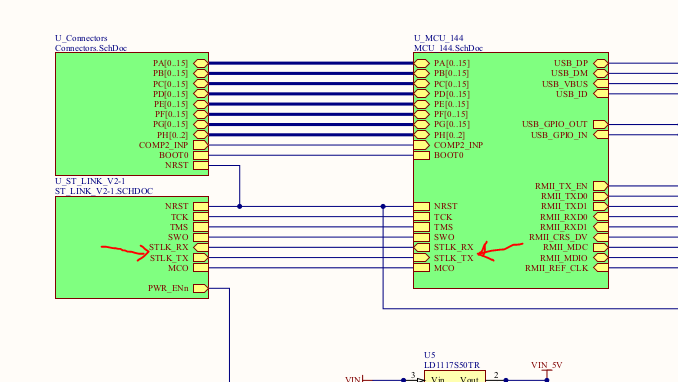Select SWO label text in U_MCU_144
678x382 pixels.
tap(444, 237)
